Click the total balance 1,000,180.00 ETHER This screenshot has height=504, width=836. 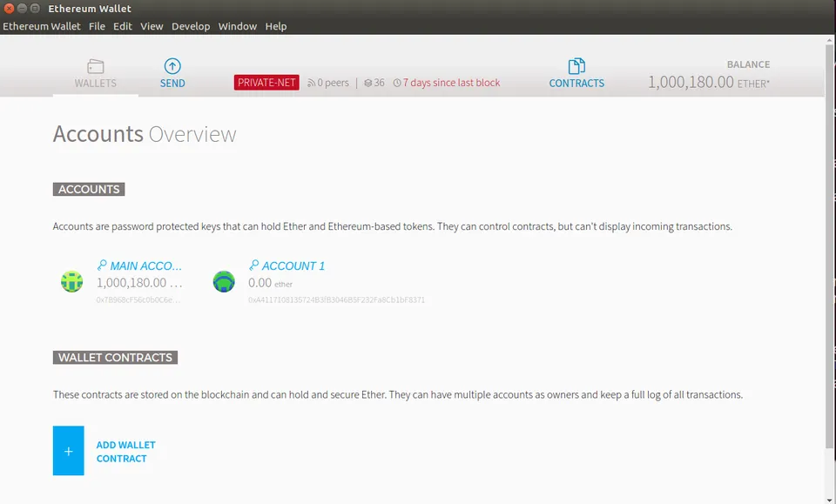709,82
